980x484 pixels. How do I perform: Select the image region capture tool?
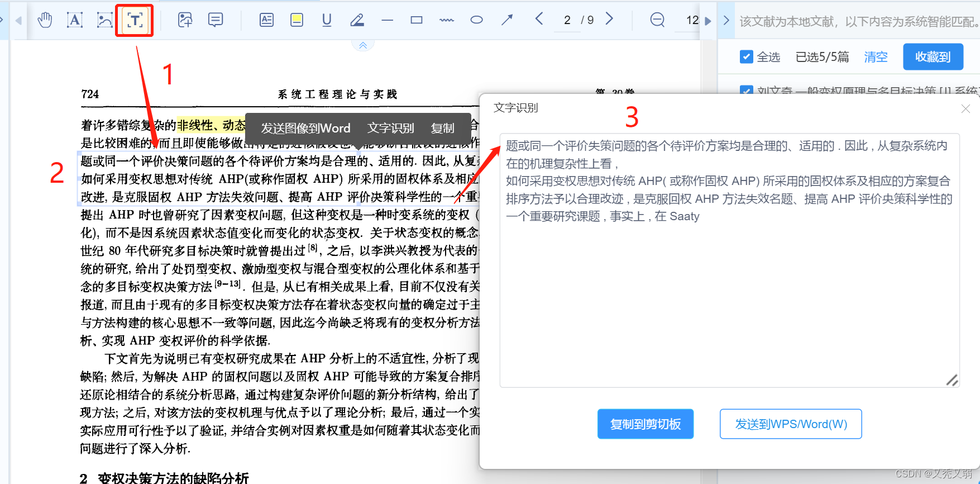pyautogui.click(x=104, y=20)
